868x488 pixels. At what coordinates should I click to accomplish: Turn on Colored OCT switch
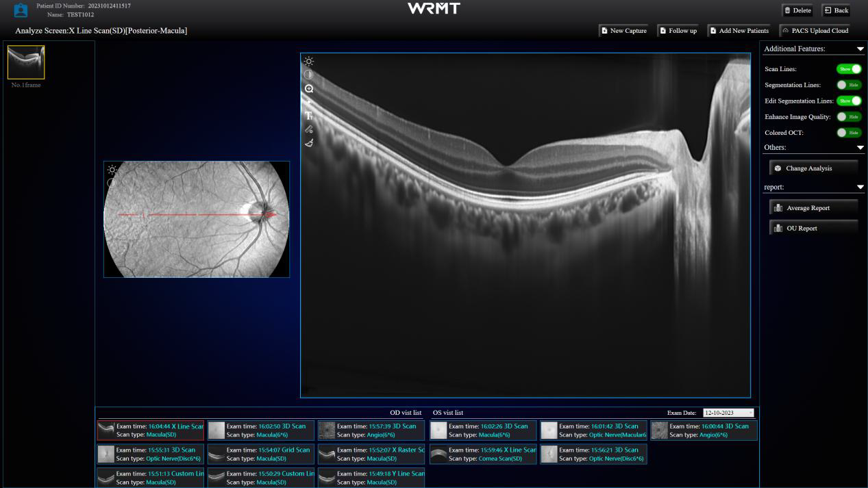coord(849,133)
